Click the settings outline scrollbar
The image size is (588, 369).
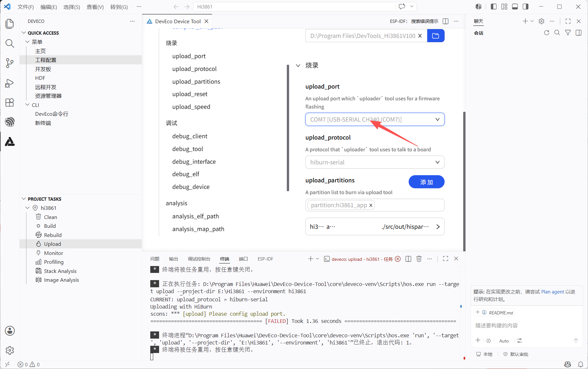(288, 128)
